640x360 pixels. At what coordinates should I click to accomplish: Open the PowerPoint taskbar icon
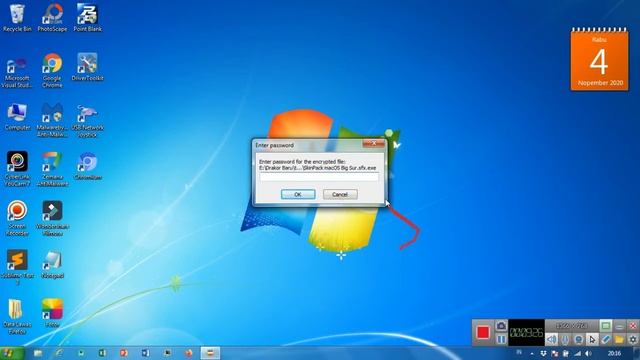click(124, 353)
